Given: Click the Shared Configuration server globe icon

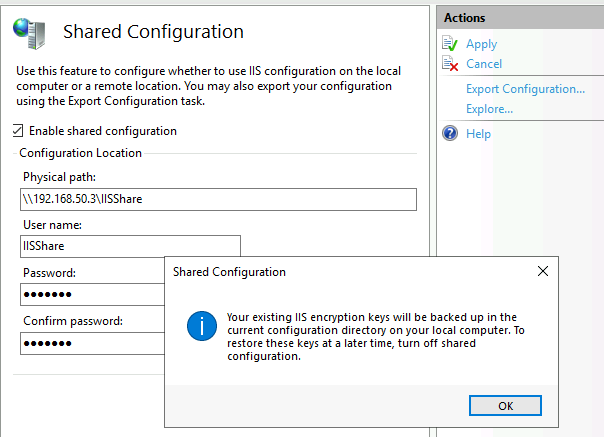Looking at the screenshot, I should tap(30, 34).
